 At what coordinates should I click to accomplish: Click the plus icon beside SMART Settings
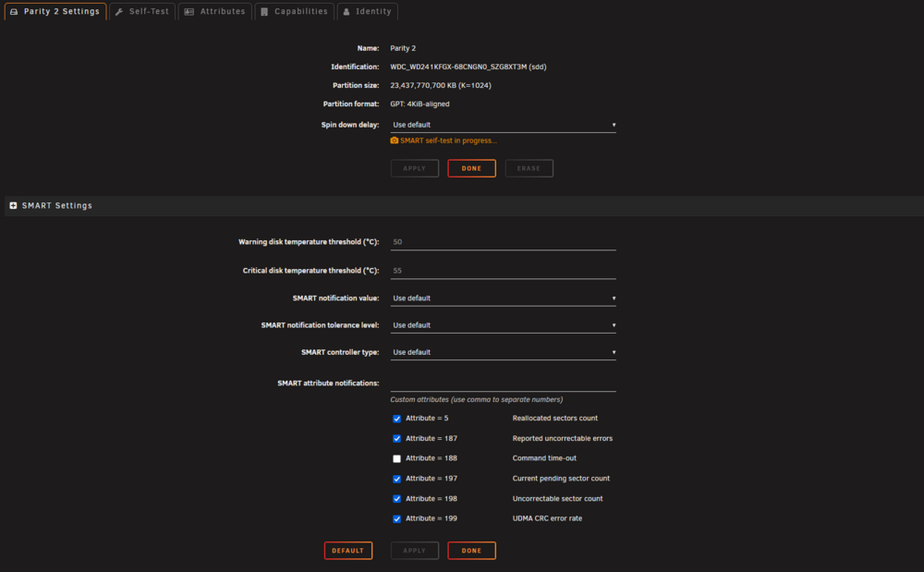(x=13, y=205)
